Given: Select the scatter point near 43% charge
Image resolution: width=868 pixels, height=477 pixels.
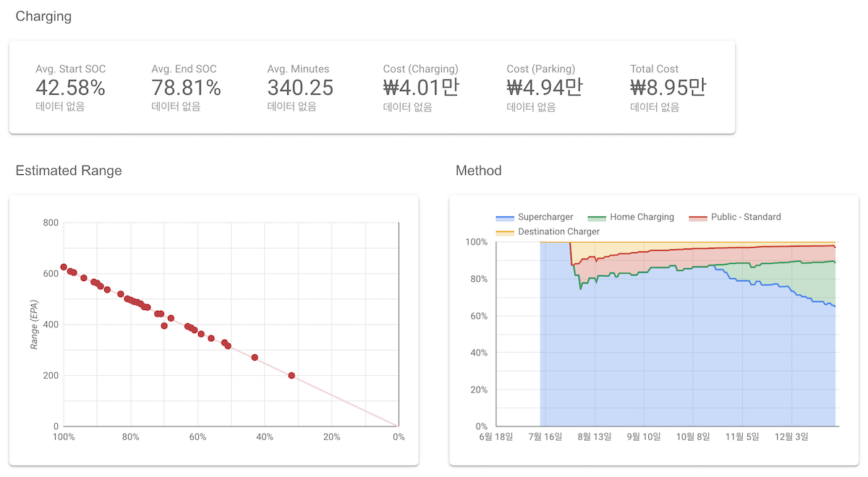Looking at the screenshot, I should pos(255,358).
